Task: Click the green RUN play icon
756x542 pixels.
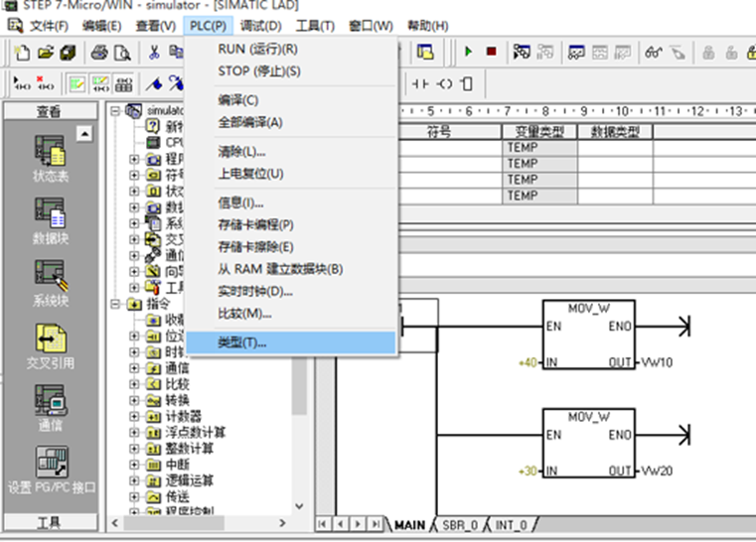Action: (468, 51)
